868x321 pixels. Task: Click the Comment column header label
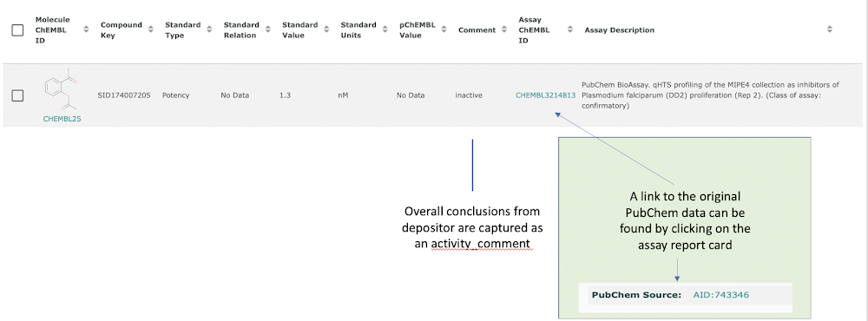pos(477,29)
